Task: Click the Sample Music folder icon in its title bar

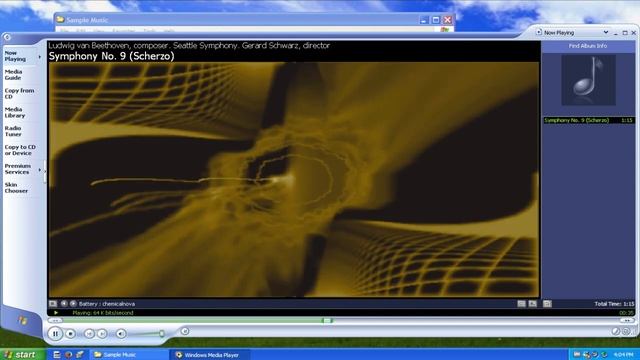Action: tap(60, 20)
